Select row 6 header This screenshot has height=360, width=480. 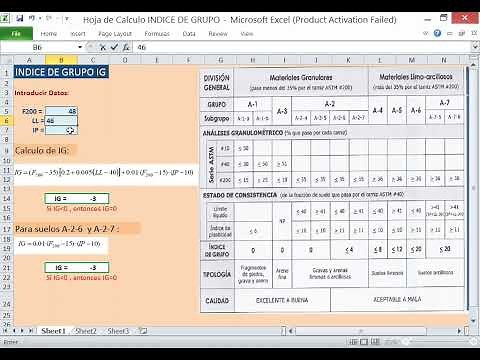(6, 121)
